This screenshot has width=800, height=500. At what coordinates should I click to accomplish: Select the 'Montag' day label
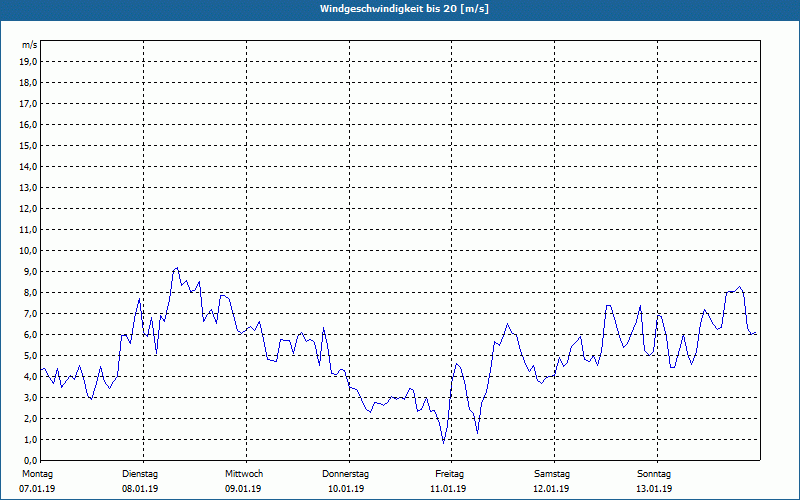(37, 474)
